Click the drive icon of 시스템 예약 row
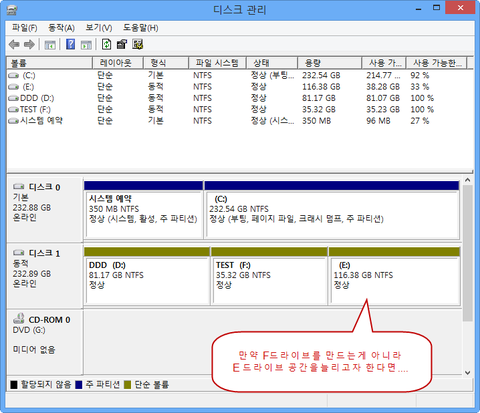480x413 pixels. (13, 121)
